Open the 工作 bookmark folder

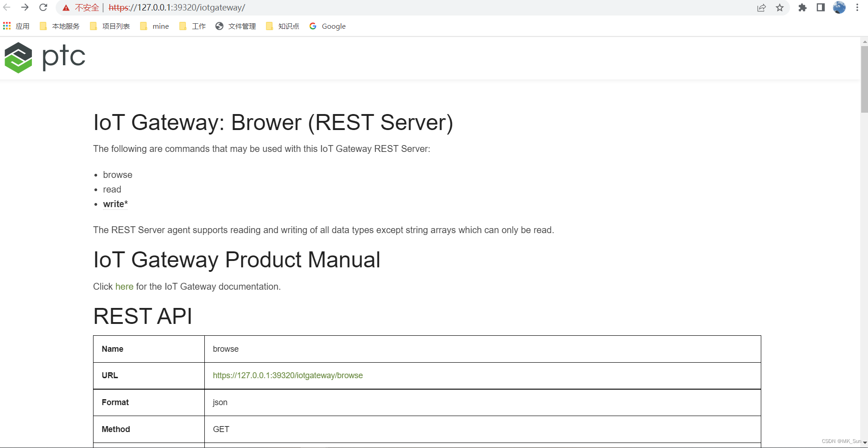[192, 26]
